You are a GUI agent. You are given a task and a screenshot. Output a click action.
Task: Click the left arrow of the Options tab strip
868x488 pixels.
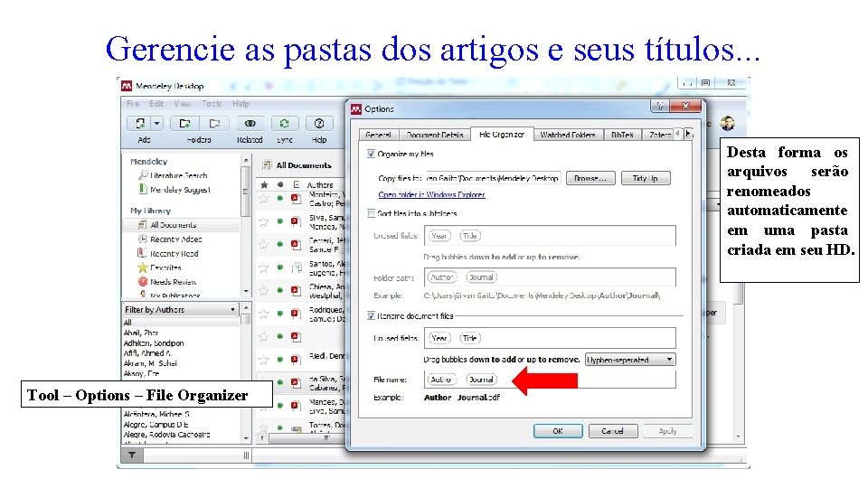[677, 134]
